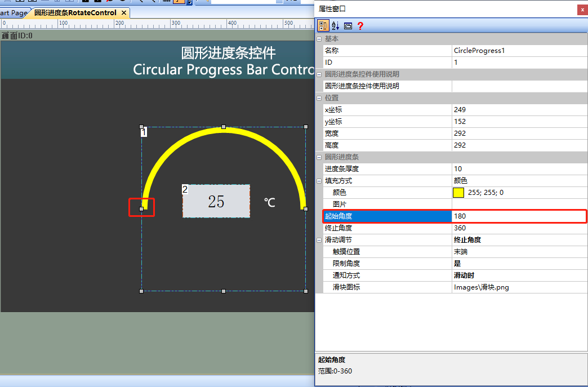The width and height of the screenshot is (588, 387).
Task: Click the ID value field
Action: tap(519, 63)
